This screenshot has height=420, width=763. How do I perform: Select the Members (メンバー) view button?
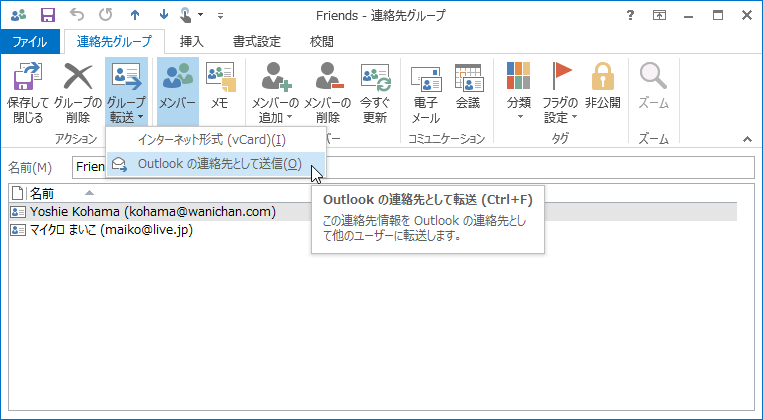[178, 92]
